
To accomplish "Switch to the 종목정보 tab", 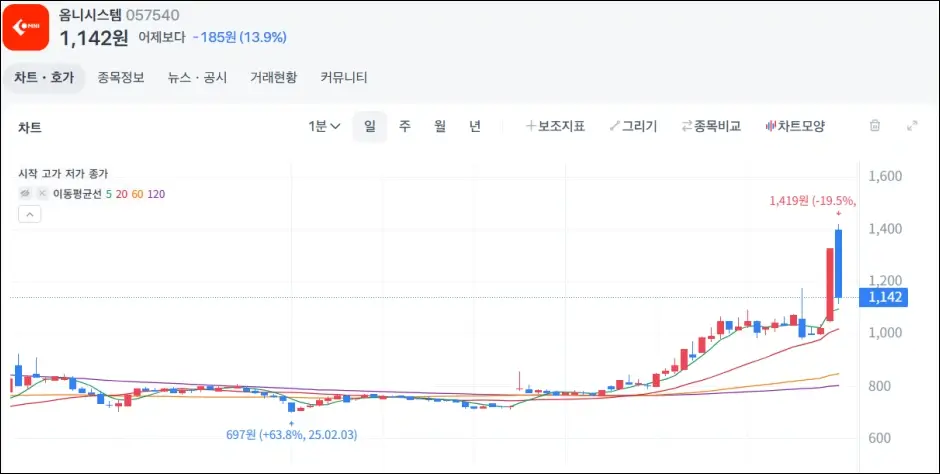I will (121, 78).
